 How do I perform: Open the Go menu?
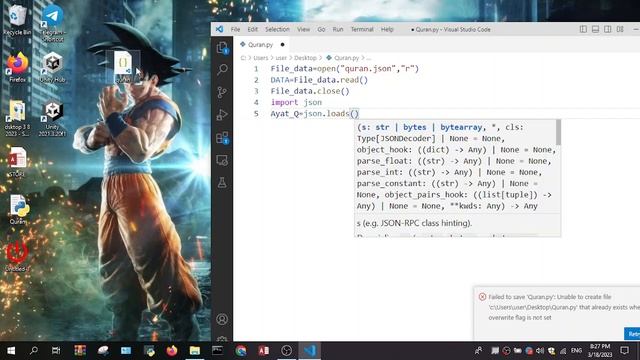(321, 29)
